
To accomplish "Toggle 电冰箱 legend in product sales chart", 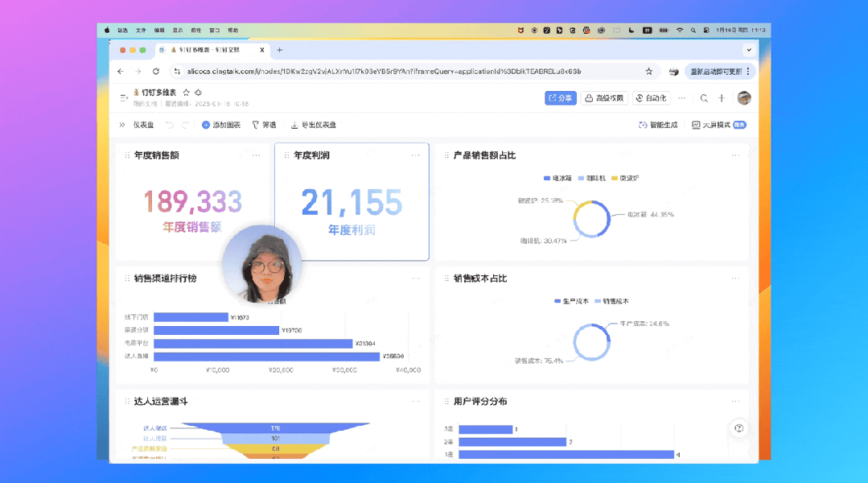I will (x=558, y=178).
